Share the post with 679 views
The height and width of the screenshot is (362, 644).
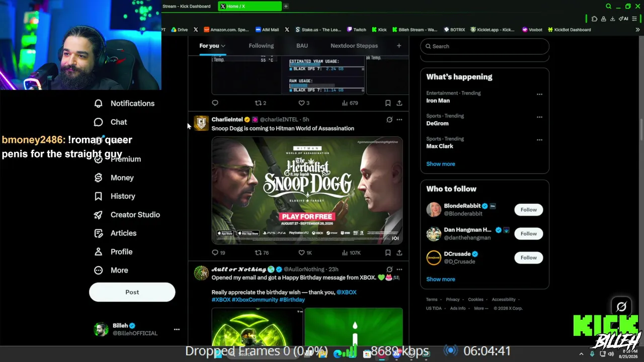coord(399,103)
